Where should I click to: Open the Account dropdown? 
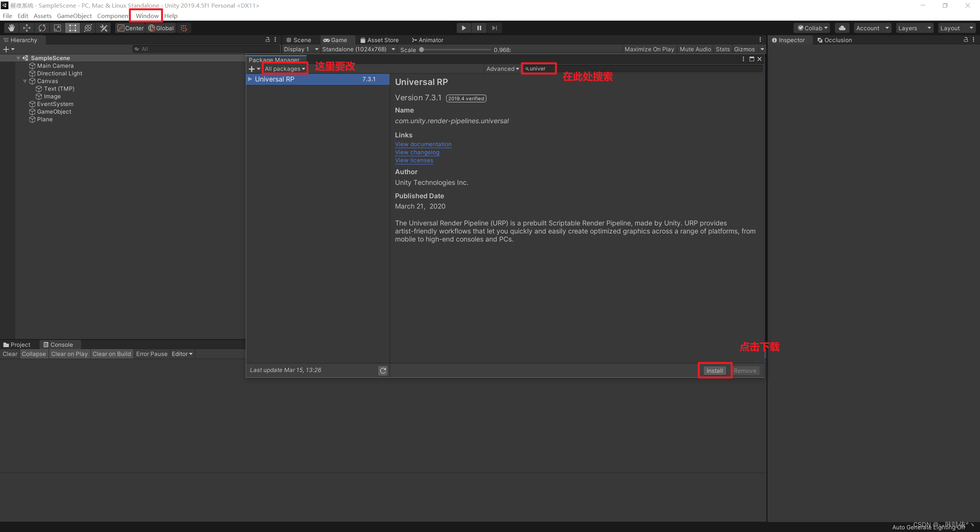872,28
